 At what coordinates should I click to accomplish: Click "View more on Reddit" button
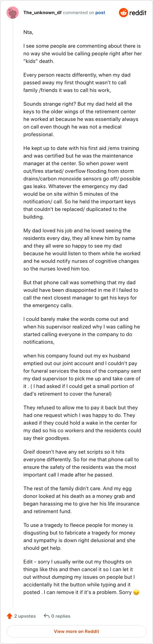point(76,631)
